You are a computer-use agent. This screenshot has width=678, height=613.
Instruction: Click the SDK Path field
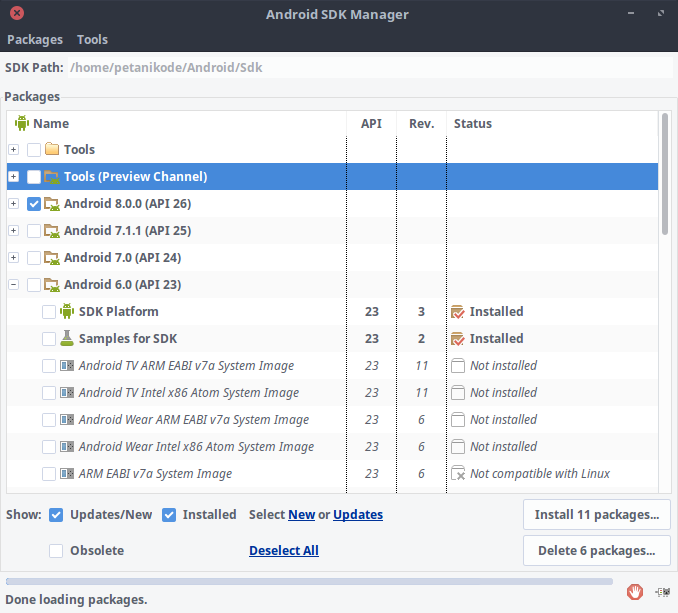370,67
